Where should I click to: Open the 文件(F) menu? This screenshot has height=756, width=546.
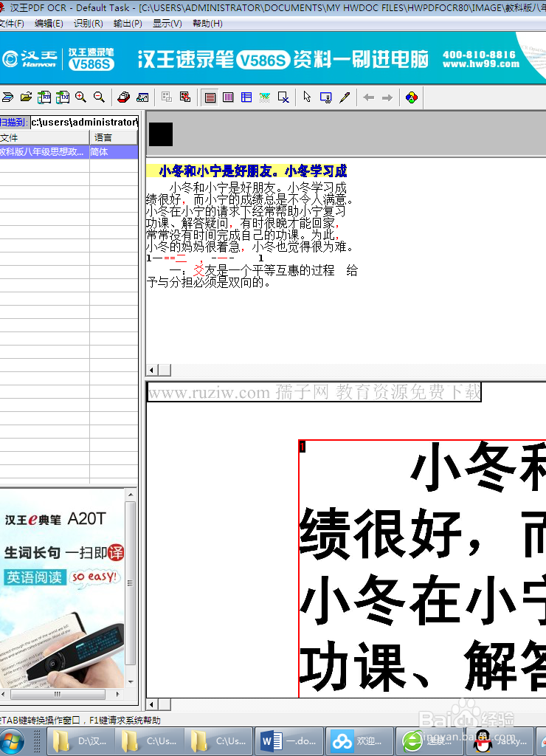tap(12, 24)
